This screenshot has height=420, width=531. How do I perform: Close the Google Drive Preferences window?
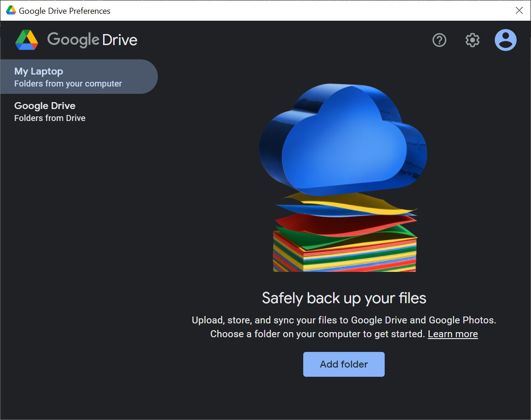(519, 11)
